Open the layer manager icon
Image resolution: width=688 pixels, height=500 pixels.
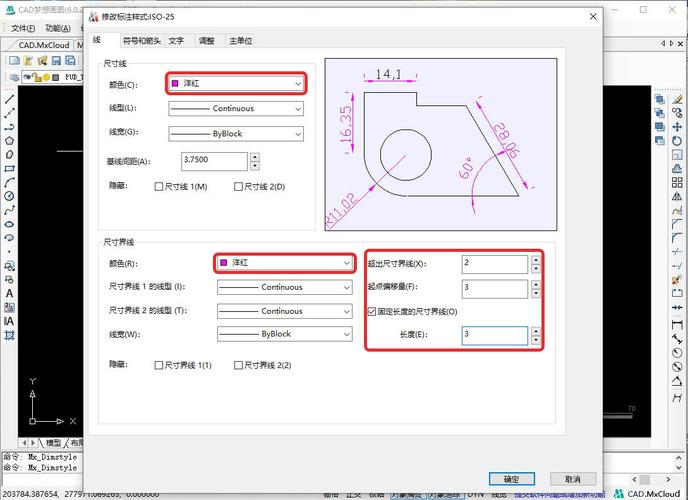[x=14, y=77]
